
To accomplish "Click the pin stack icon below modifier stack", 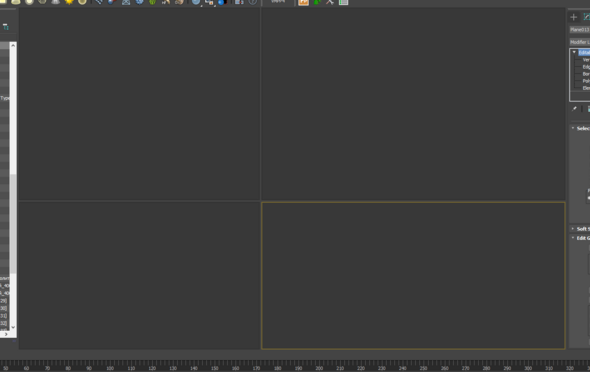I will pos(574,109).
